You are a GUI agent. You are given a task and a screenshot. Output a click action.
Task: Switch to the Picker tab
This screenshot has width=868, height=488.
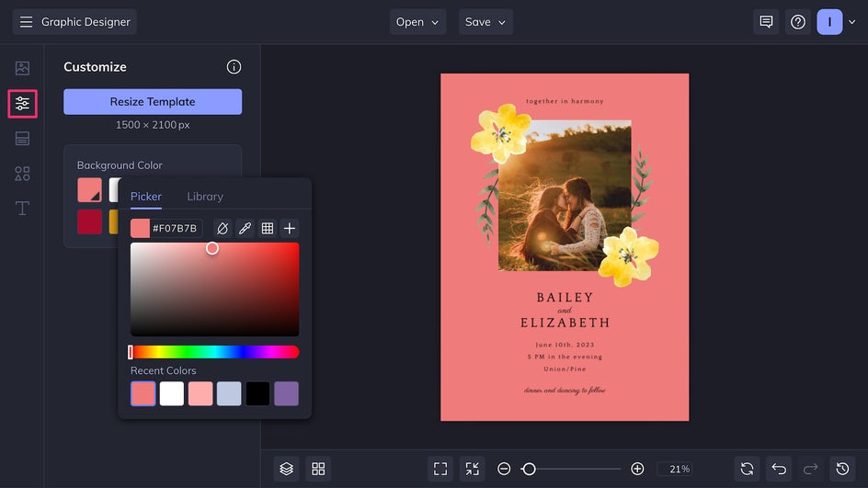pos(146,197)
